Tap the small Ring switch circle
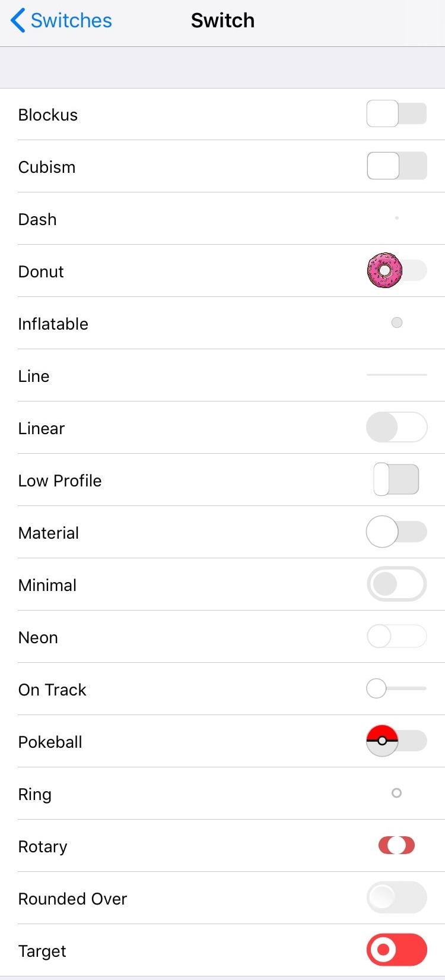The image size is (445, 980). click(x=397, y=793)
